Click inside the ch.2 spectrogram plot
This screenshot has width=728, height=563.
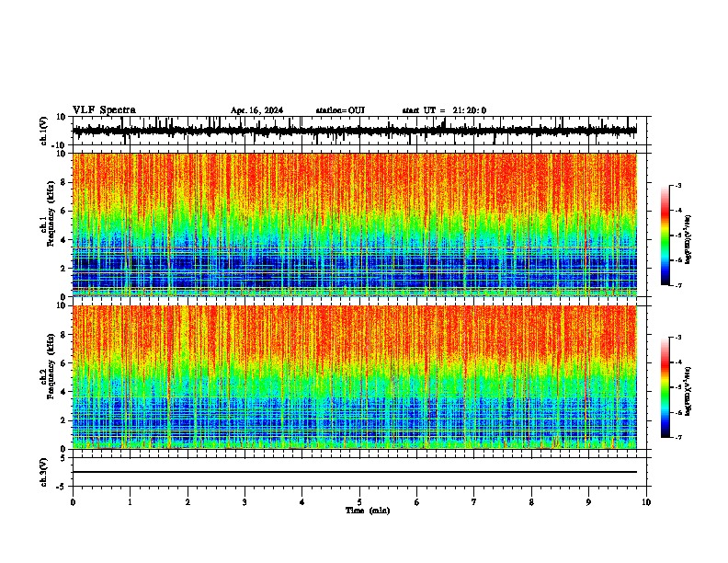[x=359, y=377]
